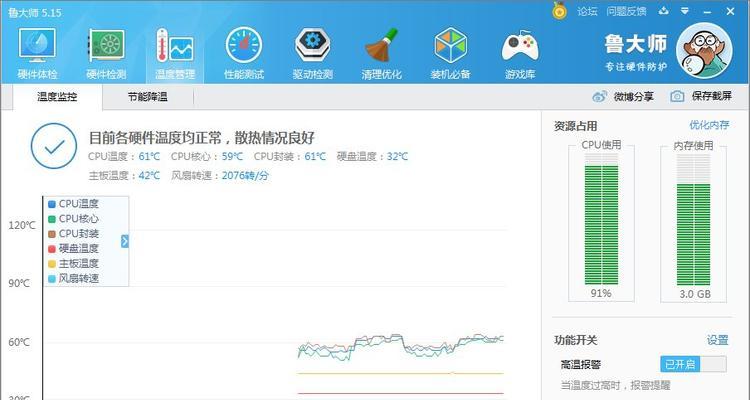Toggle CPU核心 legend series

[x=73, y=219]
